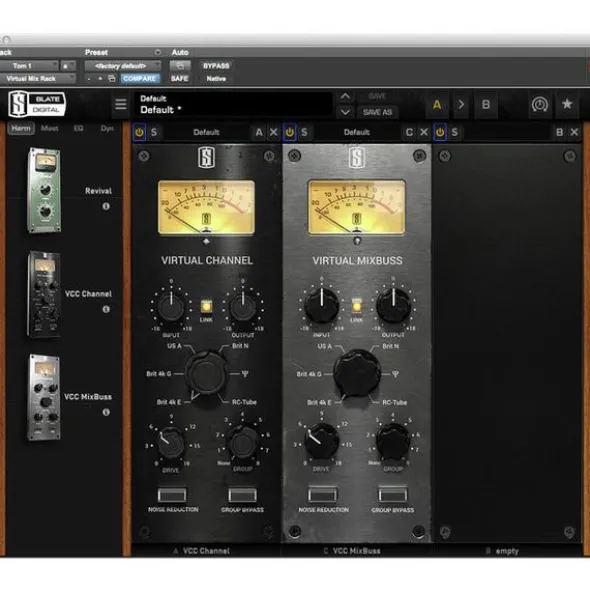Open Virtual Channel Default preset selector
Viewport: 590px width, 591px height.
(x=206, y=132)
